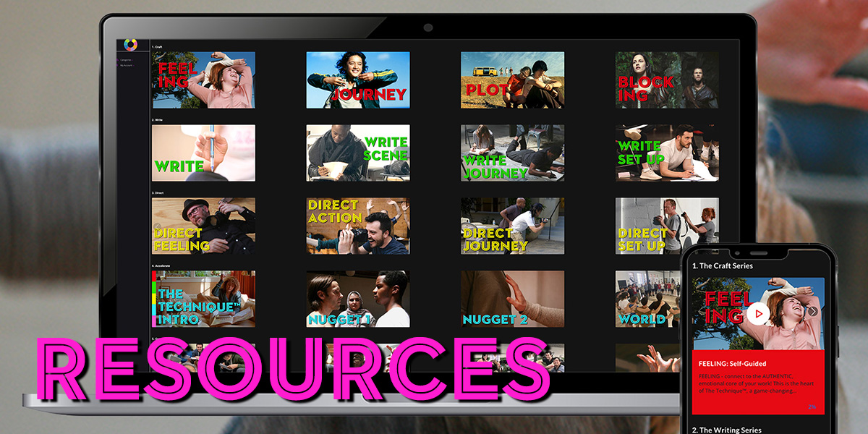
Task: Open the DIRECT JOURNEY thumbnail
Action: [x=513, y=226]
